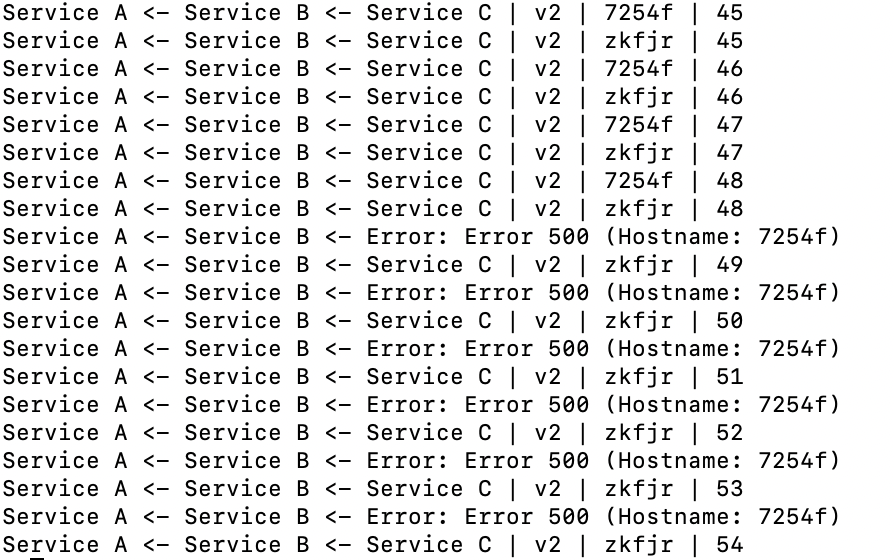Click the line ending with zkfjr | 54

pos(373,545)
